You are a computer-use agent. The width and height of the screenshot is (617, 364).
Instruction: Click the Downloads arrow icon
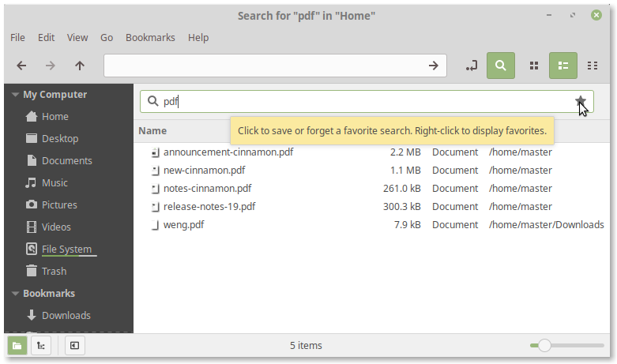point(31,315)
